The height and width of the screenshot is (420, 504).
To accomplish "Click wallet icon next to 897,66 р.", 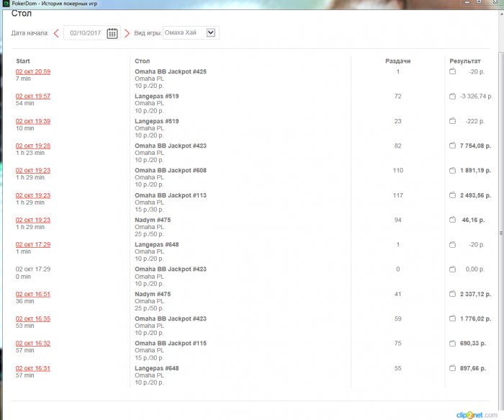I will (x=453, y=368).
